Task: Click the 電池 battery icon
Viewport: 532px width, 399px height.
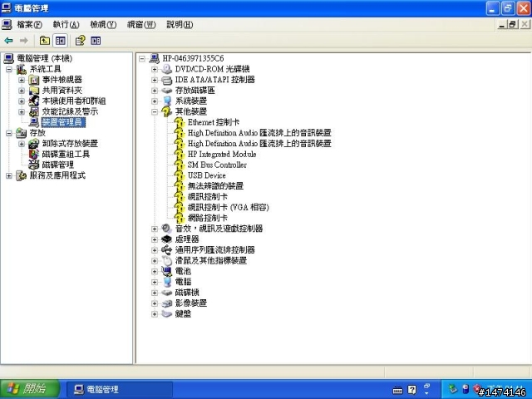Action: (x=166, y=271)
